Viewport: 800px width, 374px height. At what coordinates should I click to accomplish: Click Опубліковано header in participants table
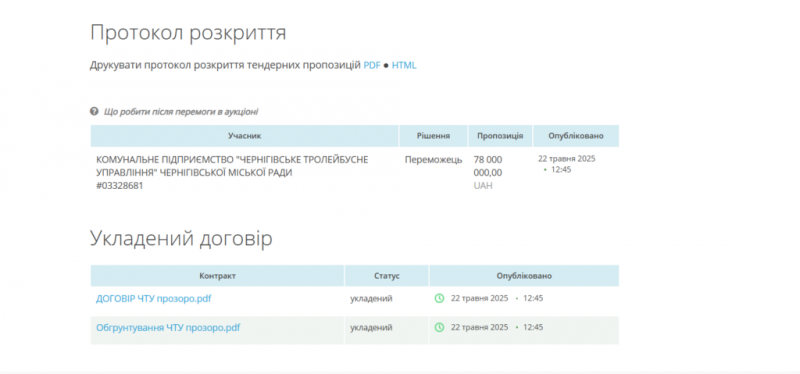pos(576,136)
